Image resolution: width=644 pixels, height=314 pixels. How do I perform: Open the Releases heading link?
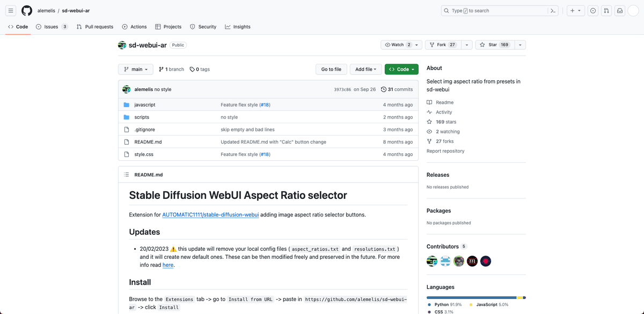tap(438, 175)
